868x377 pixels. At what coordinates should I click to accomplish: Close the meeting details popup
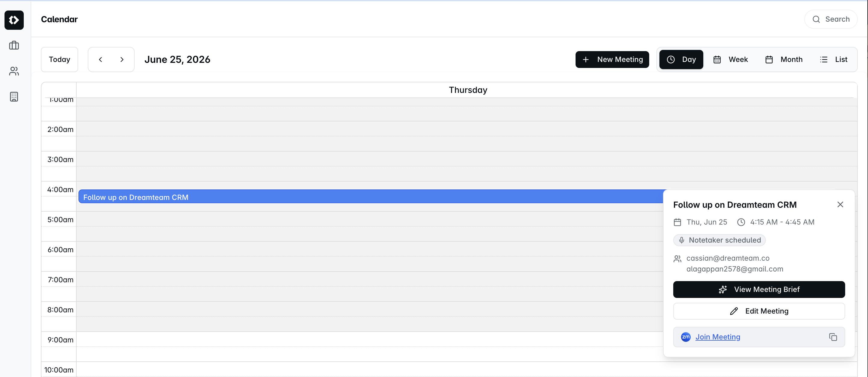point(840,204)
